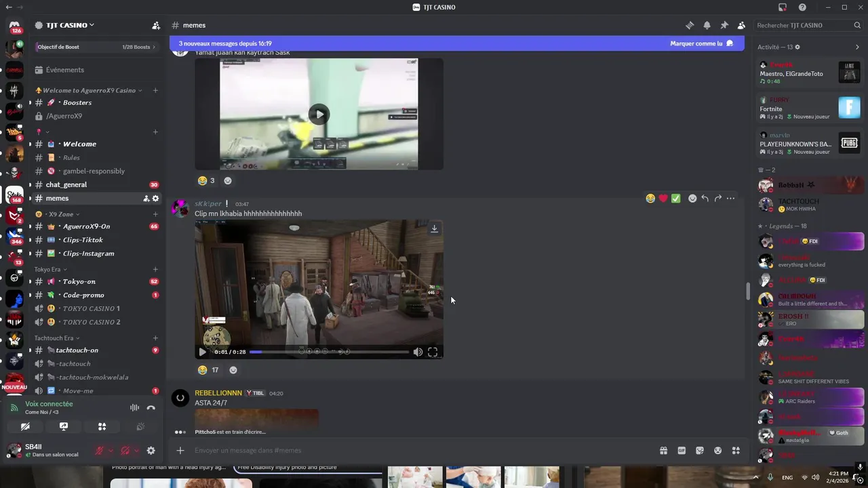The image size is (868, 488).
Task: Switch to chat_general channel
Action: [x=98, y=184]
